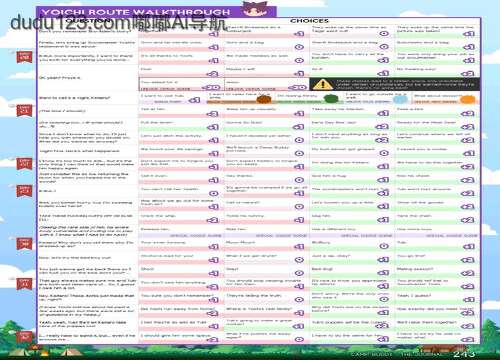Select the light blue blob route icon
Screen dimensions: 500x360
(x=399, y=99)
